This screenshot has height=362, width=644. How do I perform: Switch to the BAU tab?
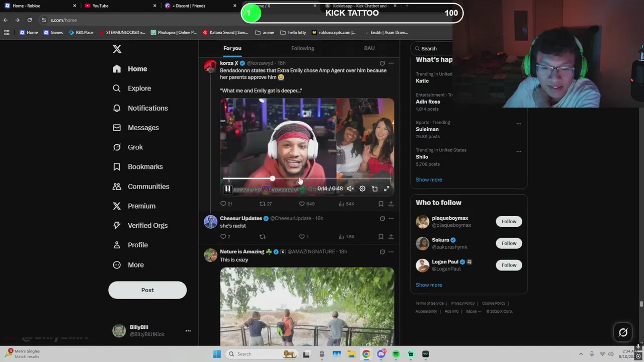(x=369, y=48)
